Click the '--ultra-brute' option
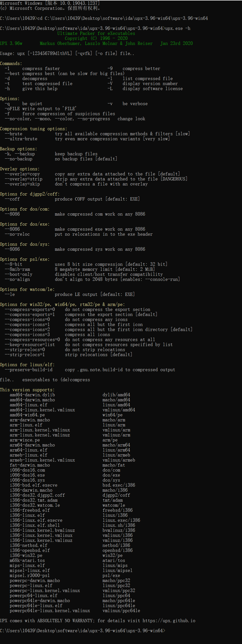The width and height of the screenshot is (242, 644). point(21,139)
